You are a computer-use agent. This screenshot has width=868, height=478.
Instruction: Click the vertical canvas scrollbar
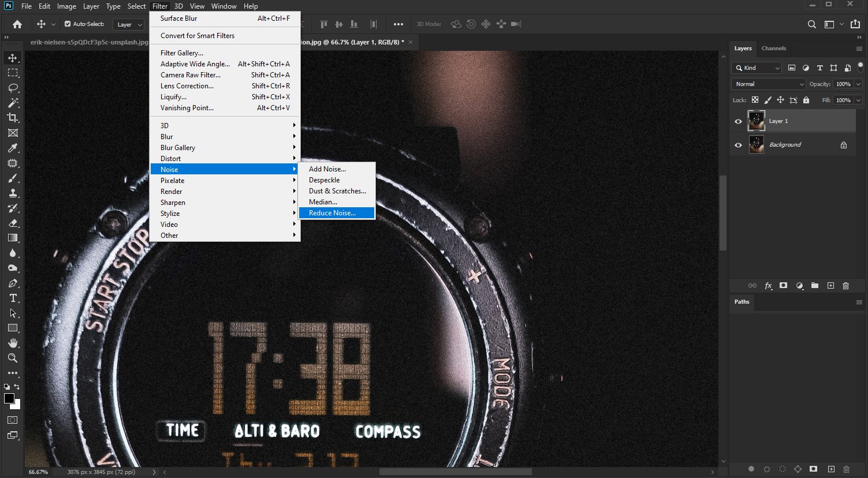723,212
